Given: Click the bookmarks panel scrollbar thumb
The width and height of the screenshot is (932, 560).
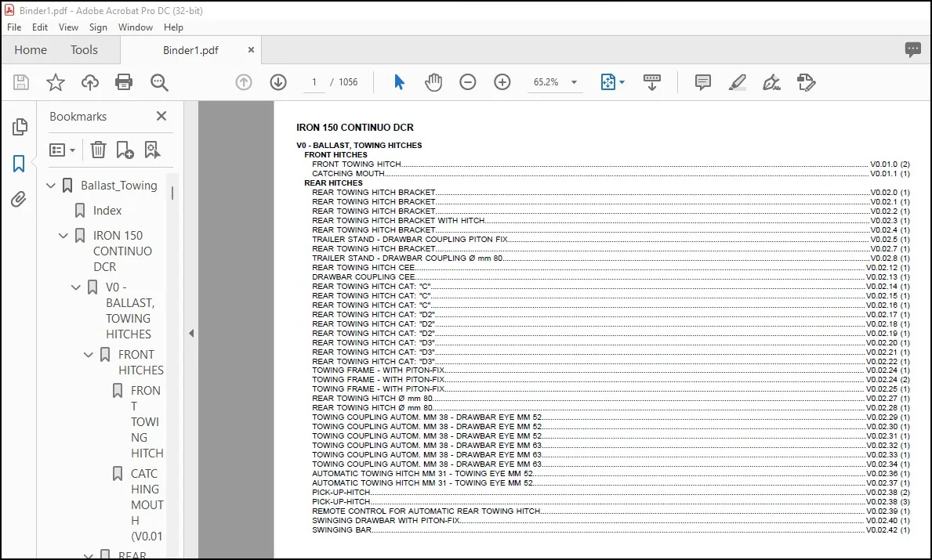Looking at the screenshot, I should 172,193.
